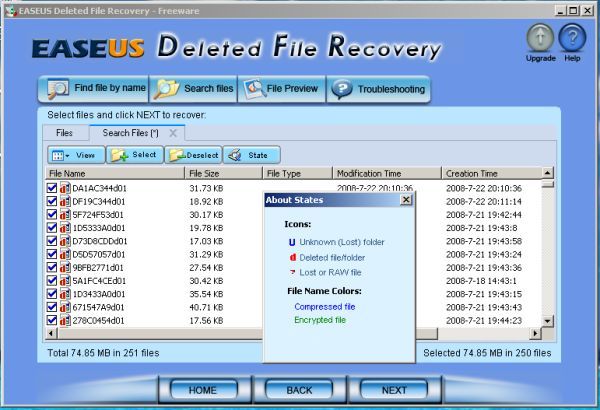This screenshot has width=600, height=410.
Task: Click the 40.71 KB size cell
Action: (206, 307)
